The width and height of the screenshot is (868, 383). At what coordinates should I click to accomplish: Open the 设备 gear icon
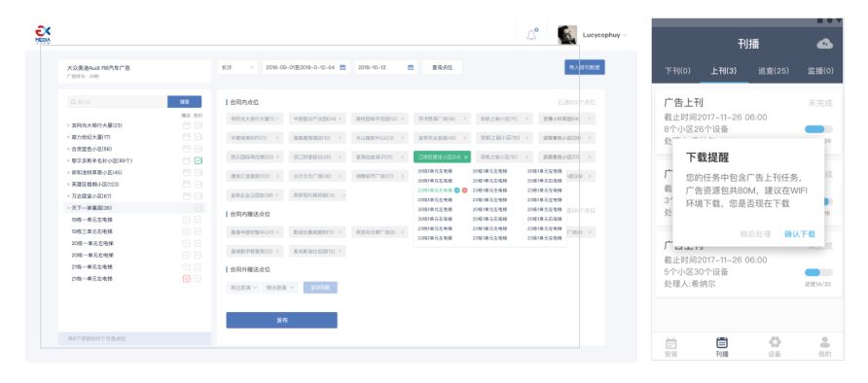775,342
